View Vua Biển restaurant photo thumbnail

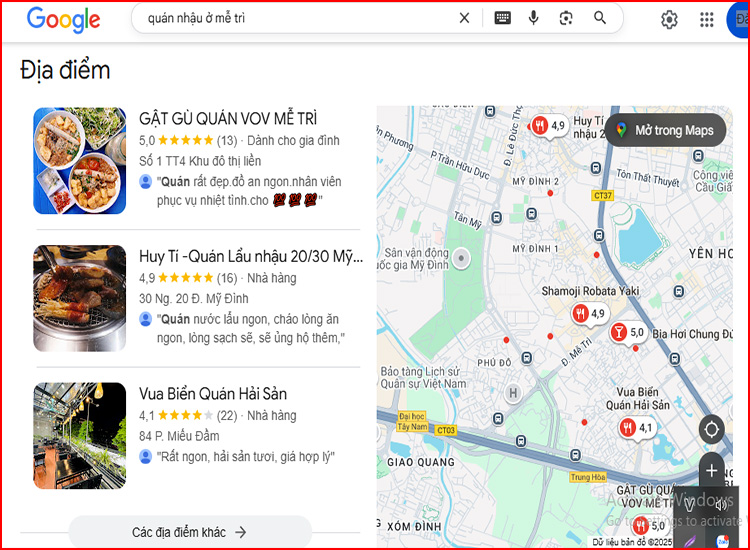coord(79,436)
